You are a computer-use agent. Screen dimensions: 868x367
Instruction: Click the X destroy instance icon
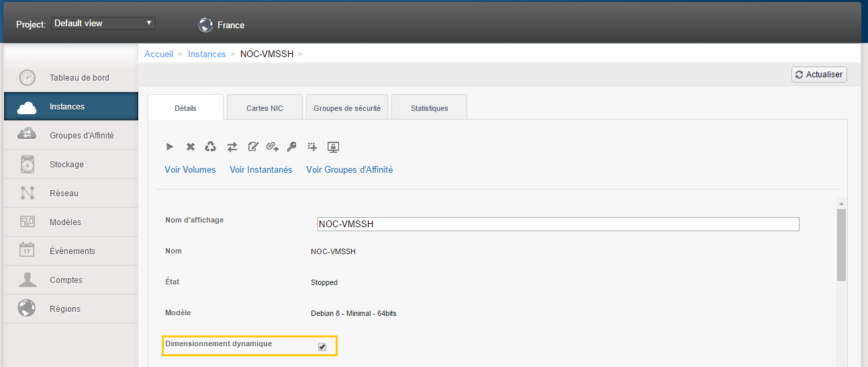point(191,147)
